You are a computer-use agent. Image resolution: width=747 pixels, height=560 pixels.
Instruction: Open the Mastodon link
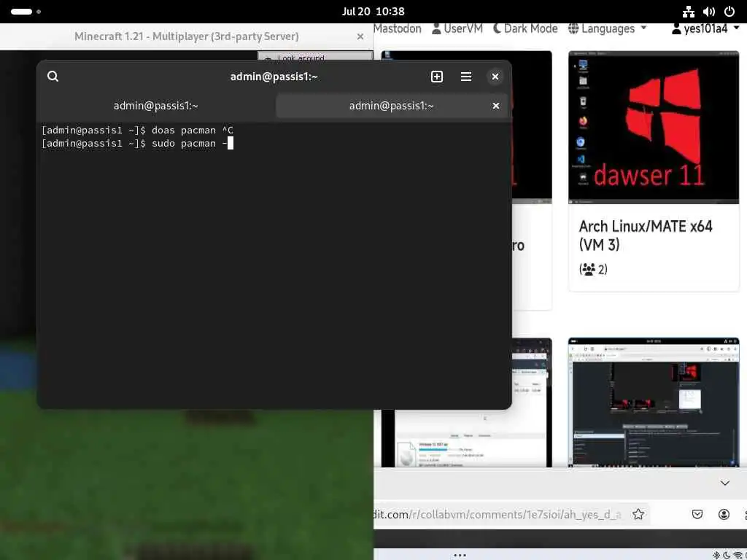tap(398, 28)
